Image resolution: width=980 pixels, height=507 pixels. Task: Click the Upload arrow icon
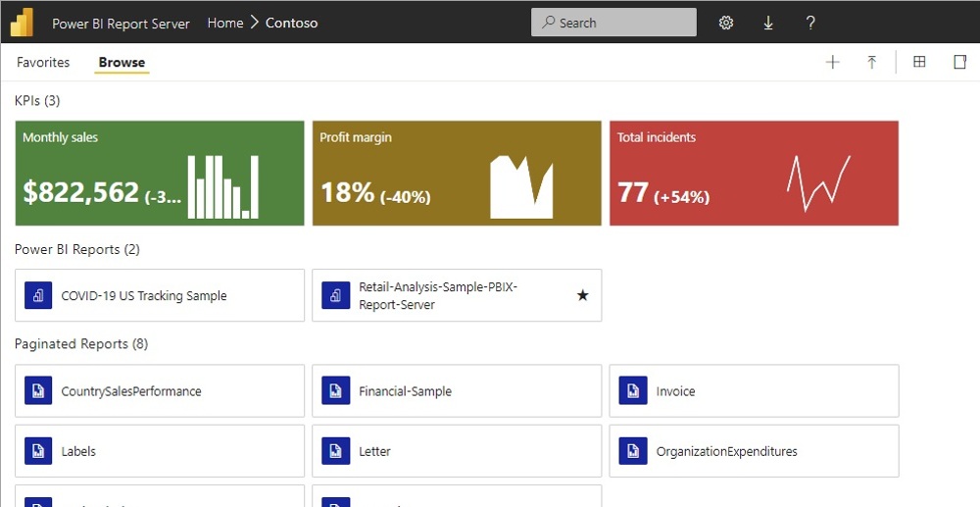pyautogui.click(x=871, y=63)
